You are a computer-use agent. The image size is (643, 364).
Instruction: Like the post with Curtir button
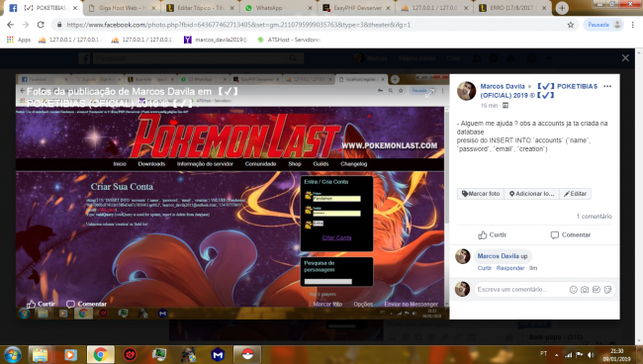(x=492, y=234)
